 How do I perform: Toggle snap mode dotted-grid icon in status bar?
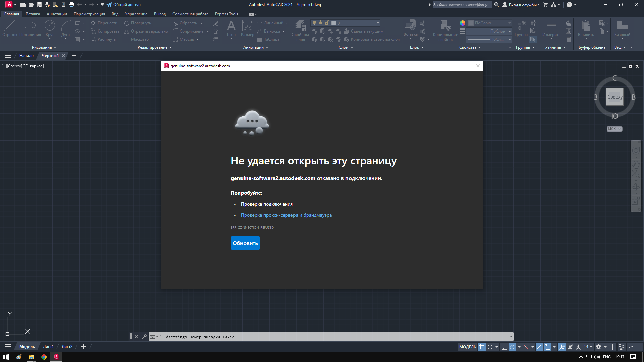(490, 347)
